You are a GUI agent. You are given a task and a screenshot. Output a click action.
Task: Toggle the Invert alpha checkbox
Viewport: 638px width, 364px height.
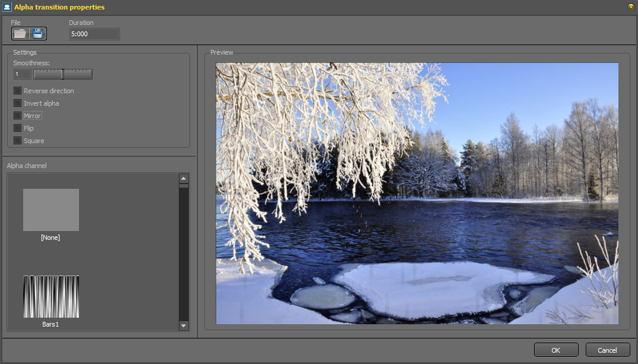tap(17, 103)
